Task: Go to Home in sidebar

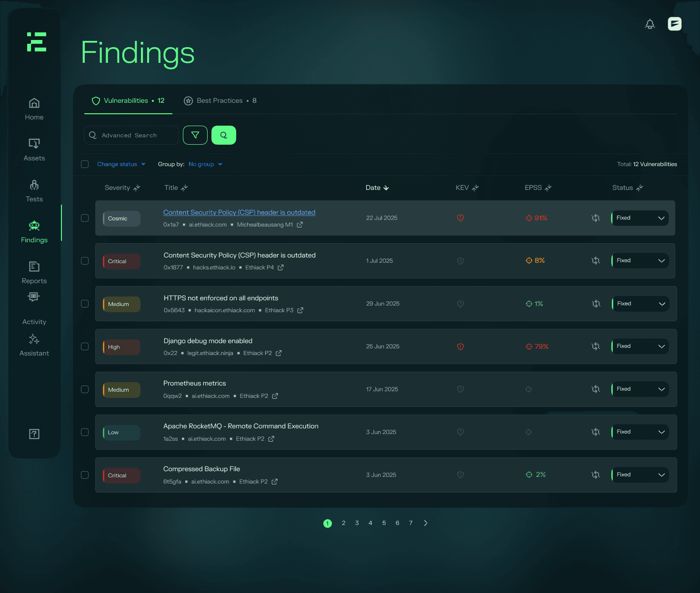Action: (x=34, y=109)
